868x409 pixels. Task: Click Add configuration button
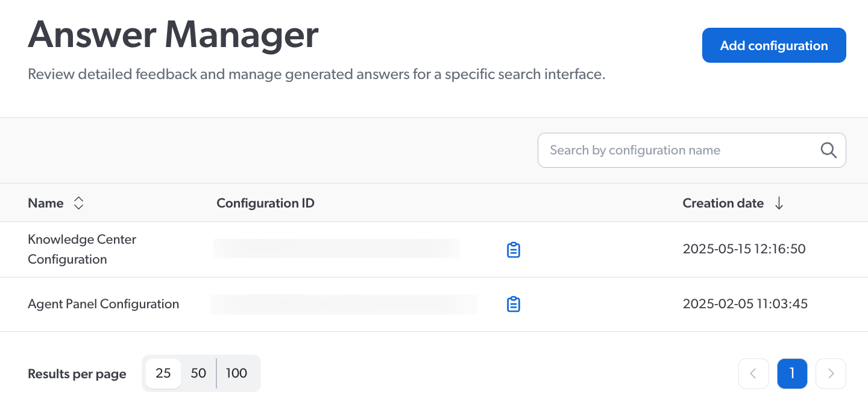(774, 45)
